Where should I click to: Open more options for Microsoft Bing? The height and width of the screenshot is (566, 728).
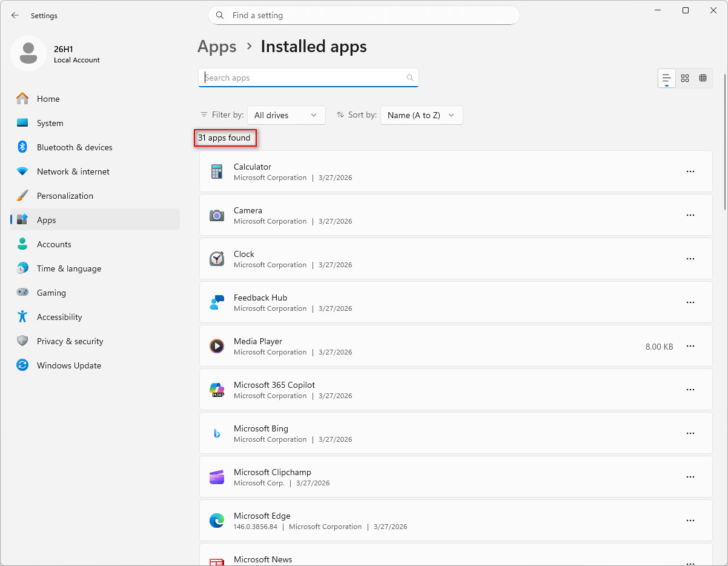point(690,433)
